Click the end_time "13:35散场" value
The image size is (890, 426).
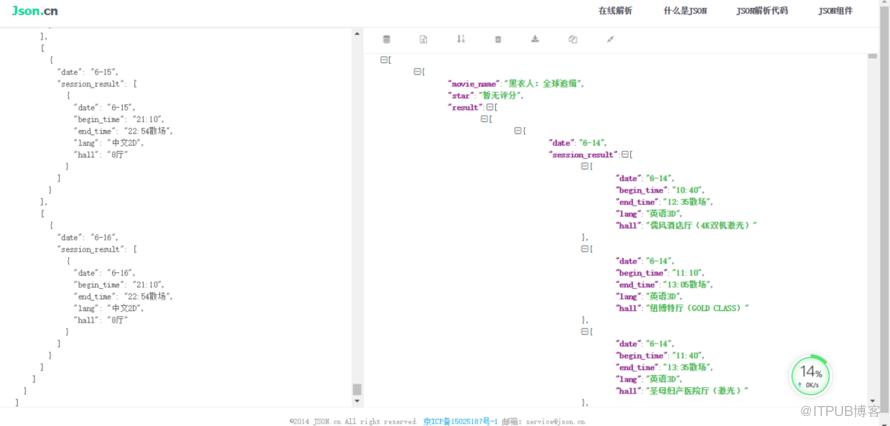[685, 368]
